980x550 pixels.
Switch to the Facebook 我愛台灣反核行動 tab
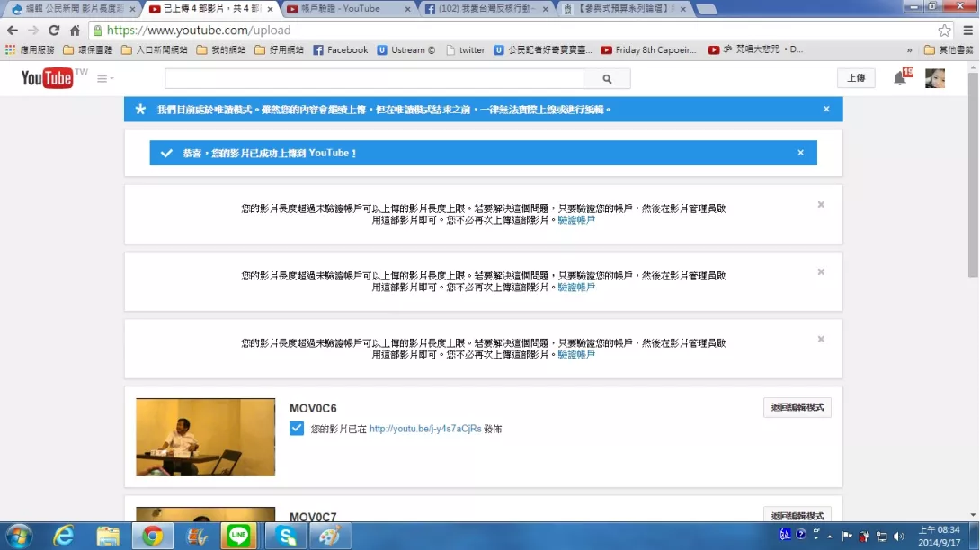486,9
